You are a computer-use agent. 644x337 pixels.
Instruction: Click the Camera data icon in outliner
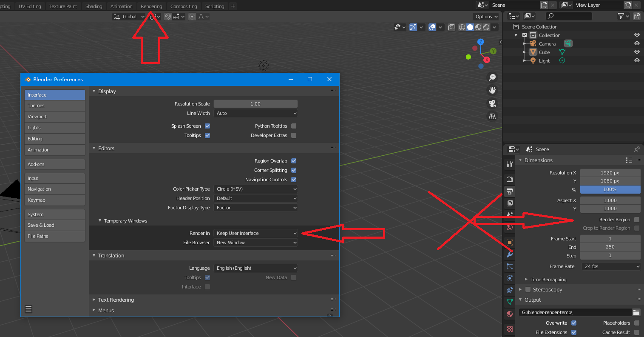[568, 43]
